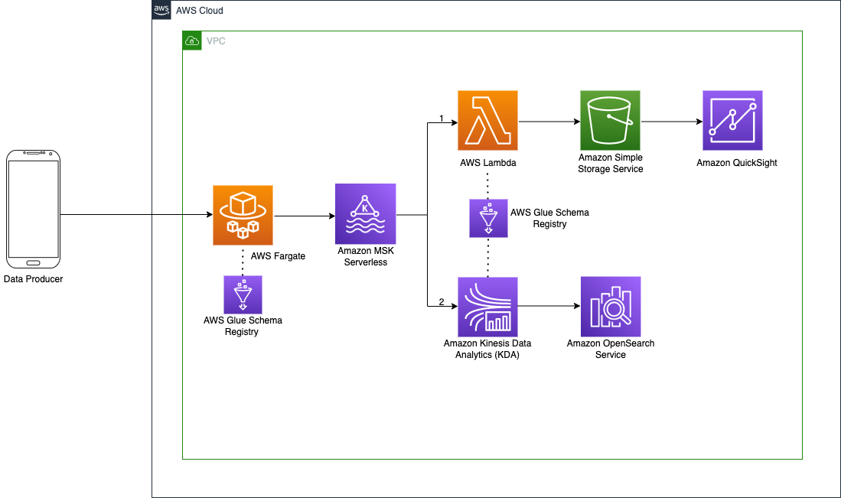The height and width of the screenshot is (504, 841).
Task: Select the Amazon Kinesis Data Analytics icon
Action: (487, 307)
